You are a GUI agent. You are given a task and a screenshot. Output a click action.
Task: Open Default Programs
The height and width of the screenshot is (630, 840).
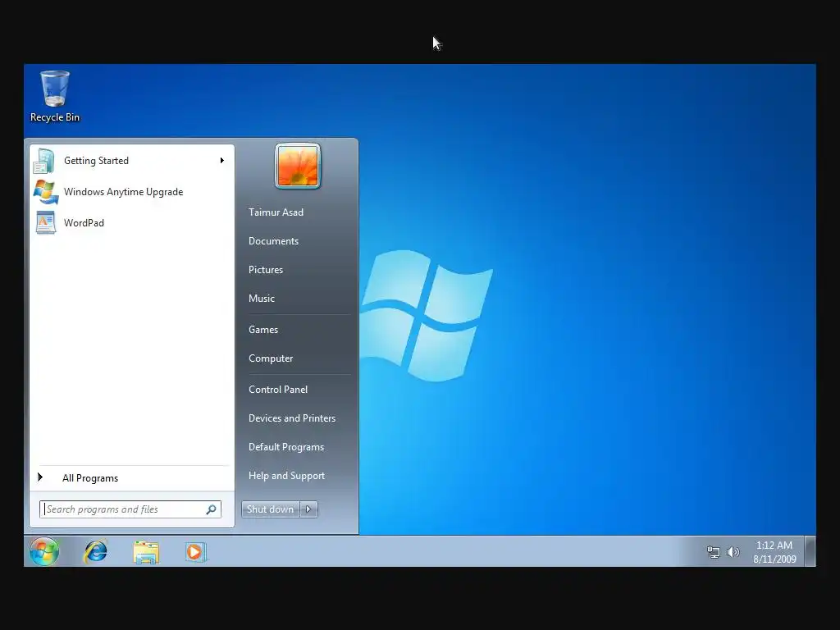[x=286, y=447]
